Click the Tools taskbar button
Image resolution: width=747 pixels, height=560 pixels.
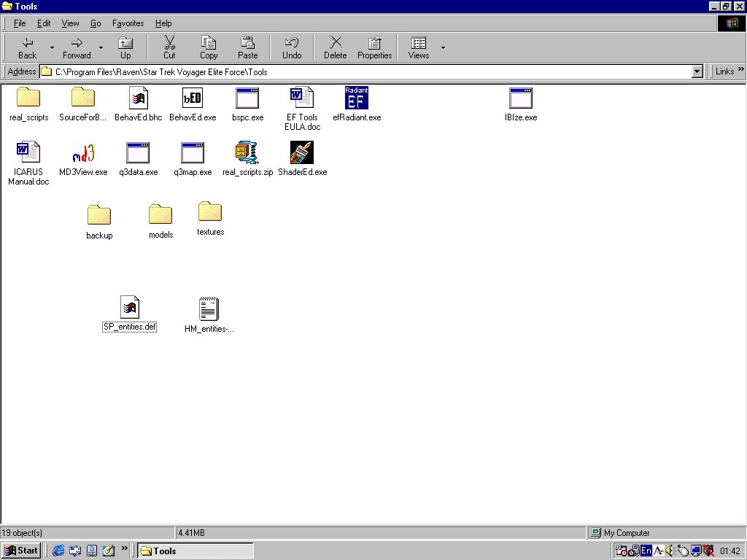[196, 551]
